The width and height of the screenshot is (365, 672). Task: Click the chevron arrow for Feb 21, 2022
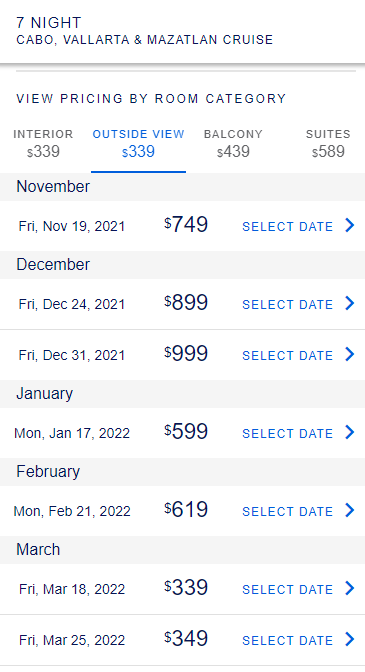(x=350, y=510)
